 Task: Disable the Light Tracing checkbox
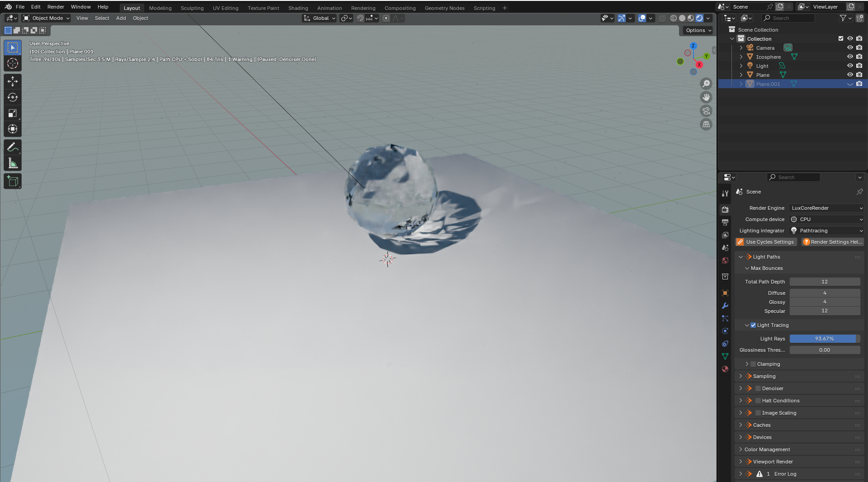coord(753,325)
